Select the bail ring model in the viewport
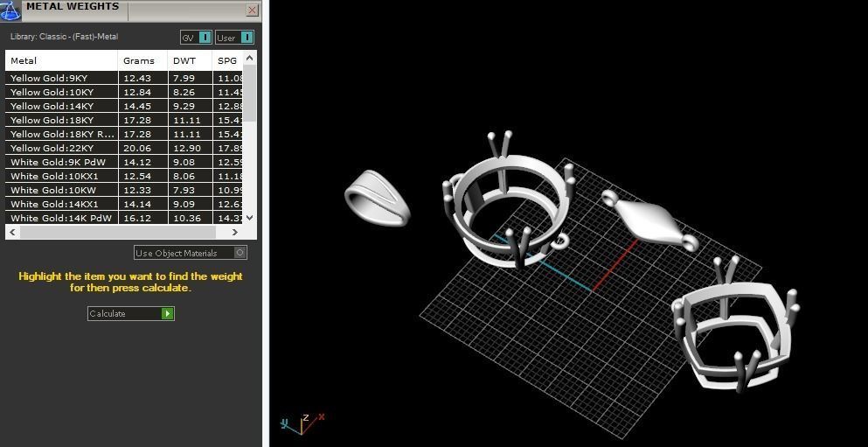Screen dimensions: 868x447 377,198
